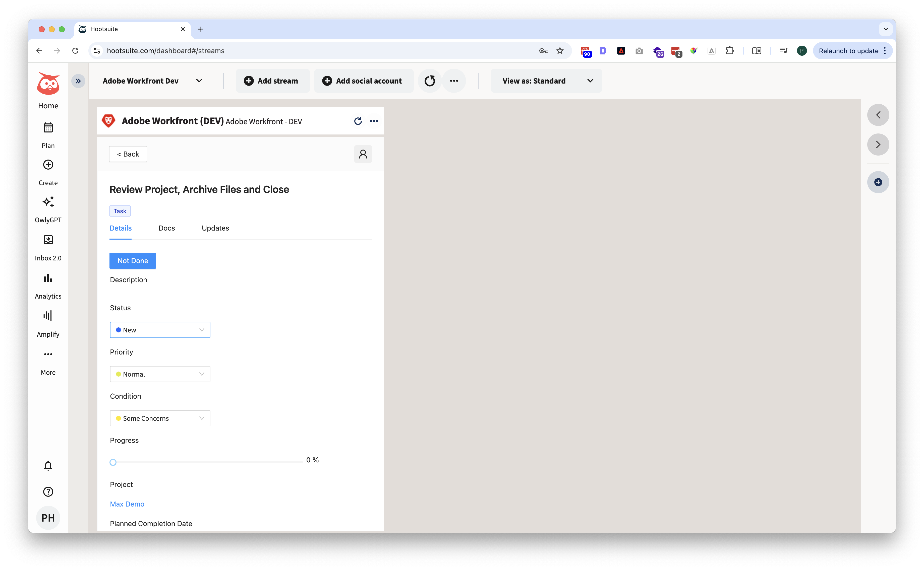924x570 pixels.
Task: Open the Max Demo project link
Action: (x=127, y=505)
